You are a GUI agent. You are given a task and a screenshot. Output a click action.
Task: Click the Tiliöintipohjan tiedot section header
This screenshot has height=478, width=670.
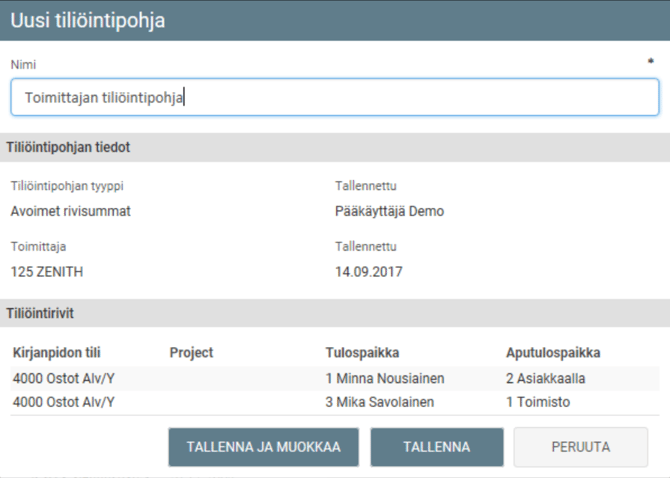click(68, 147)
